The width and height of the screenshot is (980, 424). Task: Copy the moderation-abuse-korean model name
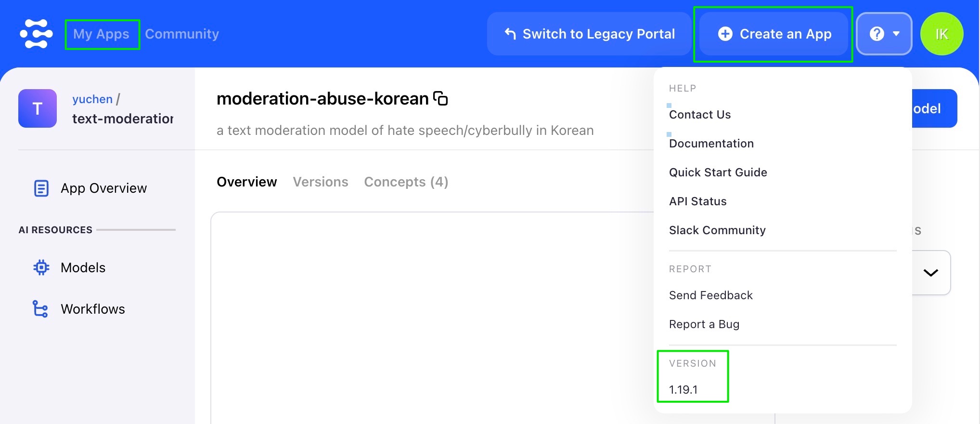[x=440, y=99]
